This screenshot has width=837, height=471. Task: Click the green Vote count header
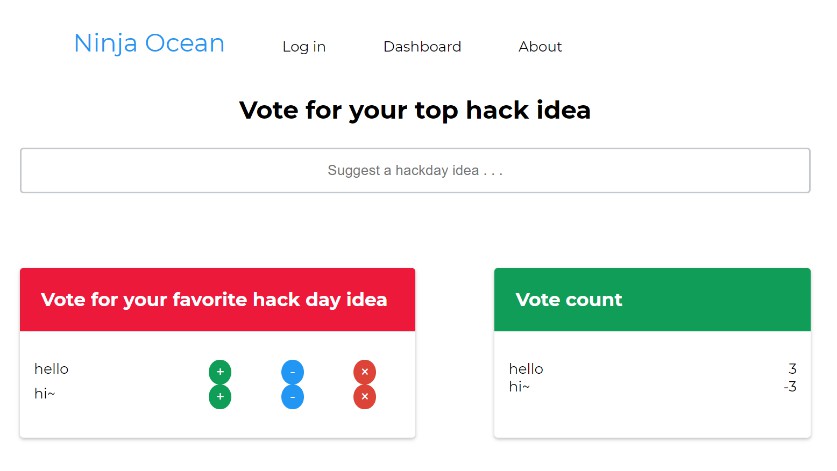pos(652,299)
